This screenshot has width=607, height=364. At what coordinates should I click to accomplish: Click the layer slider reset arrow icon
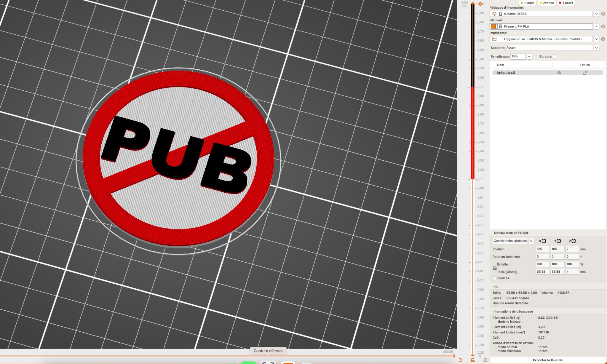460,360
